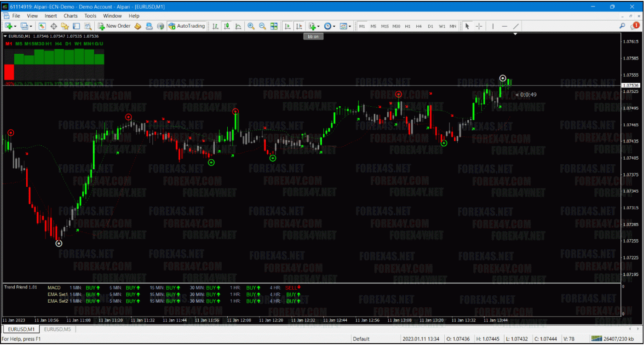Activate the M30 timeframe button
The image size is (644, 345).
(396, 26)
